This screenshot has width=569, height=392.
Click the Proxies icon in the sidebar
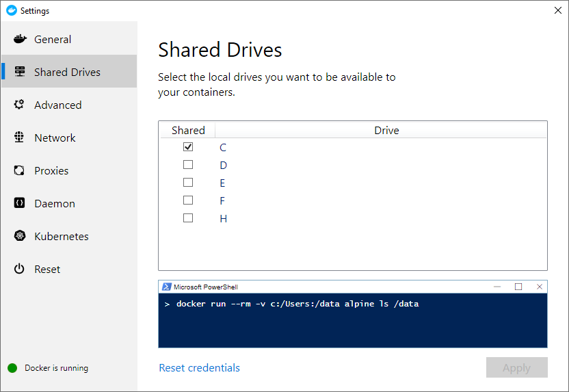(x=19, y=170)
